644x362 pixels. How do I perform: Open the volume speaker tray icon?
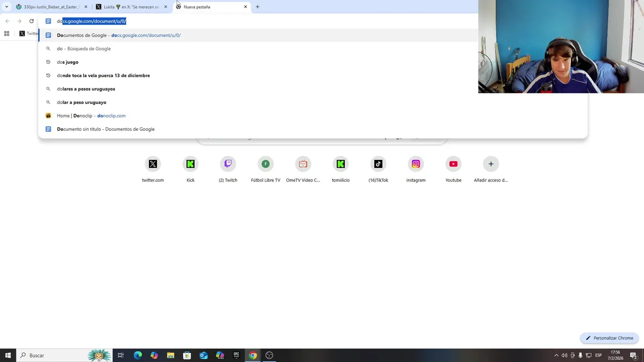[x=565, y=355]
